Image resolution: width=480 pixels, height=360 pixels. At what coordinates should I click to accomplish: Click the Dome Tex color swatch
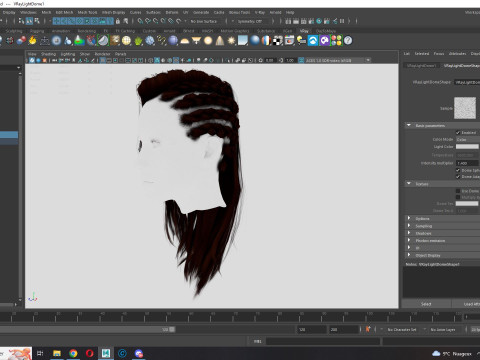[x=467, y=204]
